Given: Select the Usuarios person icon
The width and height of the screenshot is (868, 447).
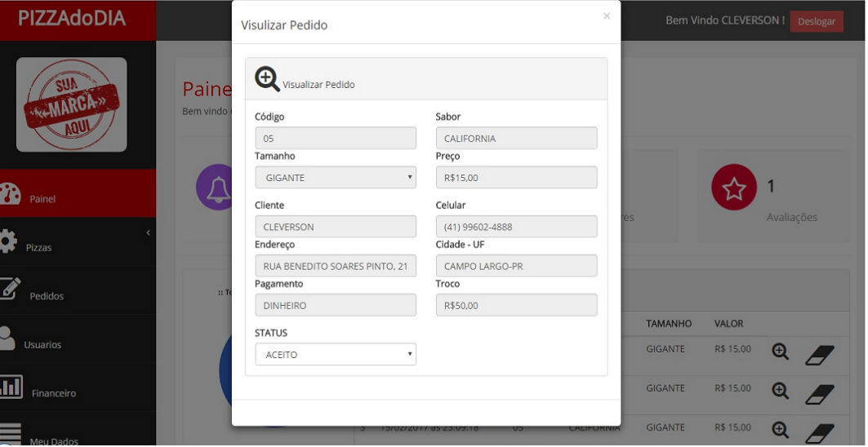Looking at the screenshot, I should point(7,338).
